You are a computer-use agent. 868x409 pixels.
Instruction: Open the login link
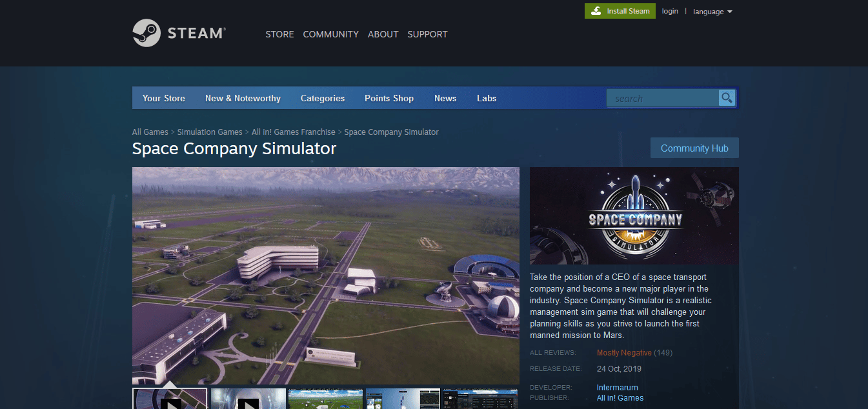click(x=670, y=11)
